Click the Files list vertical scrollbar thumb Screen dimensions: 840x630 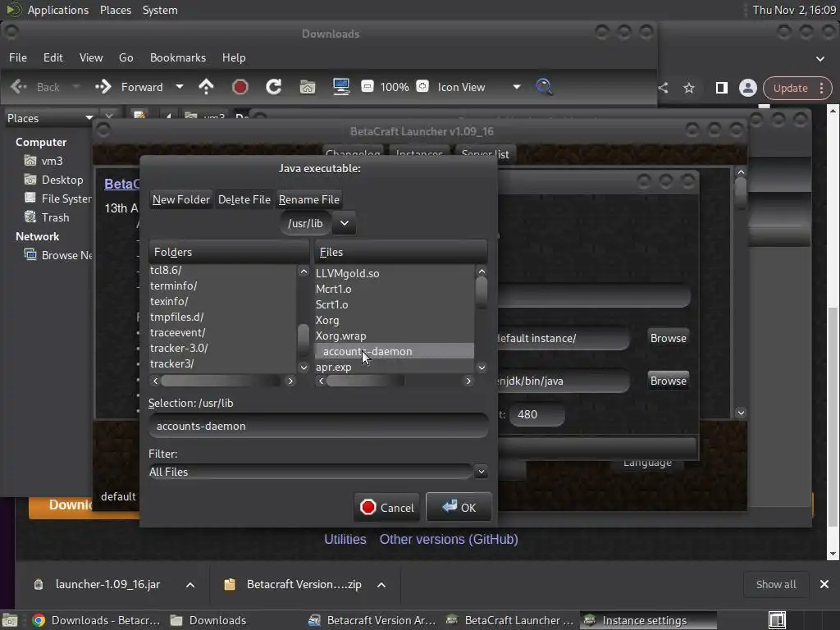(x=481, y=293)
